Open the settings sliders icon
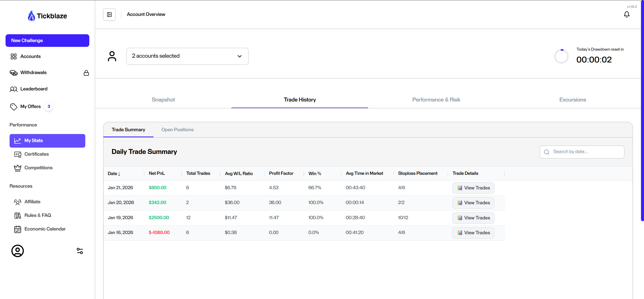644x299 pixels. click(80, 251)
